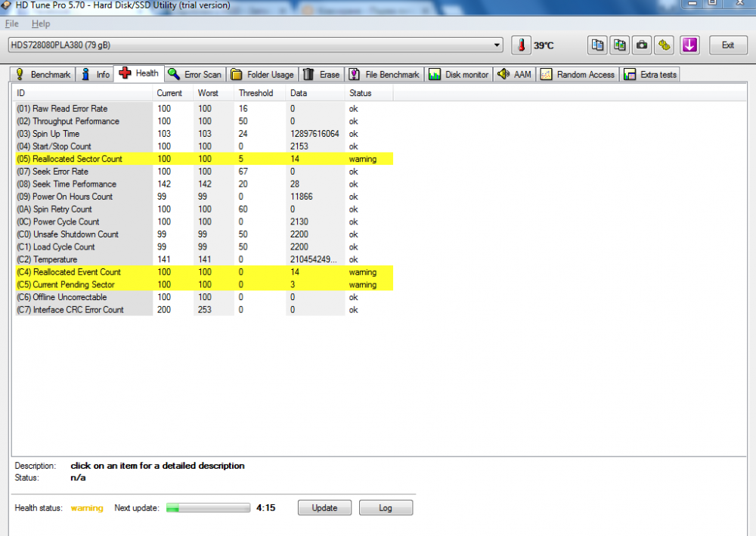Screen dimensions: 756x536
Task: Switch to the AAM tab
Action: point(514,74)
